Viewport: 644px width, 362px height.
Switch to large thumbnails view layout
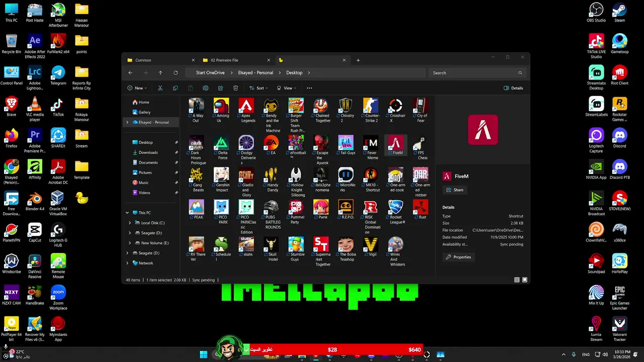point(525,280)
